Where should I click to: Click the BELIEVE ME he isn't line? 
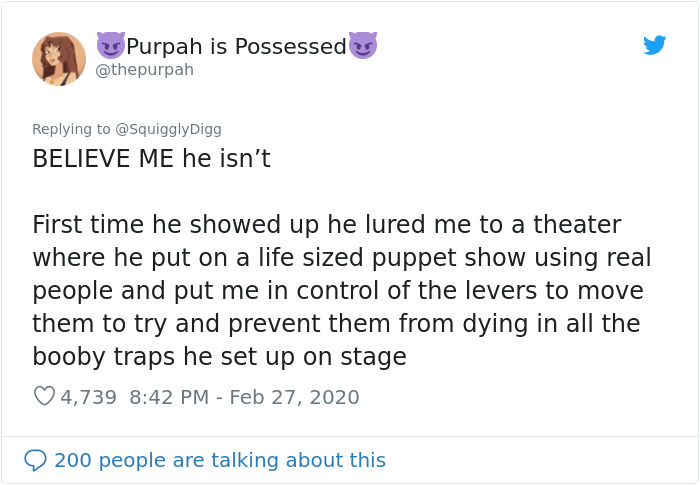point(151,159)
